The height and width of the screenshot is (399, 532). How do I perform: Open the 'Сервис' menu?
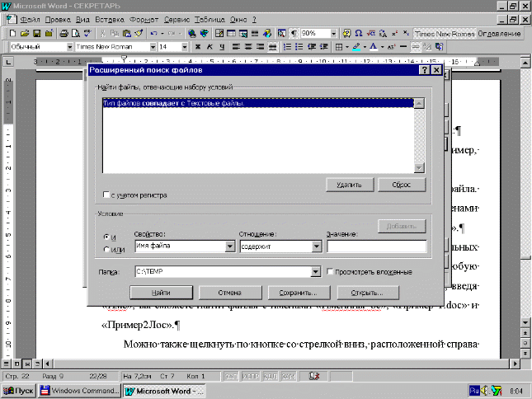177,20
